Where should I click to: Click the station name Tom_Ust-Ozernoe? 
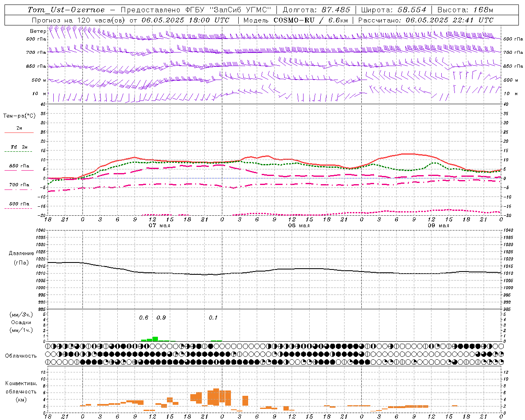[x=66, y=10]
